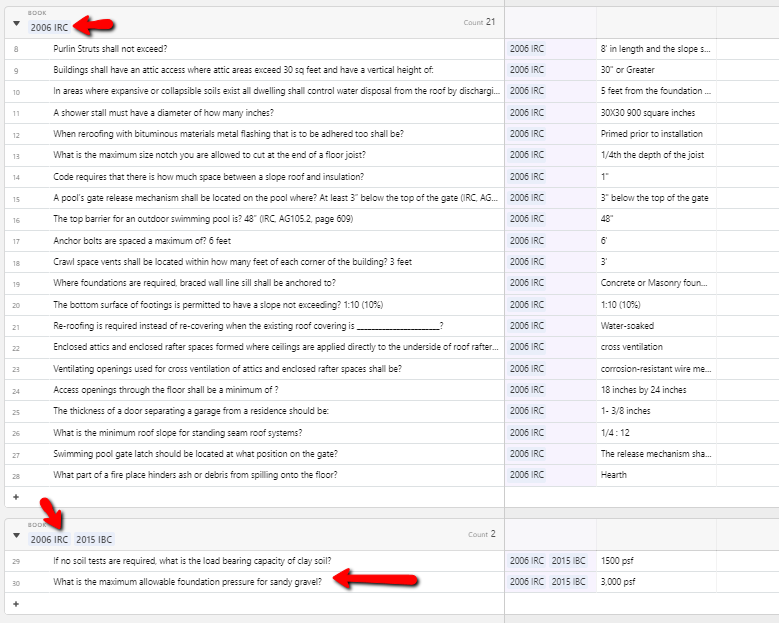The width and height of the screenshot is (779, 623).
Task: Select the crawl space vents question
Action: (233, 262)
